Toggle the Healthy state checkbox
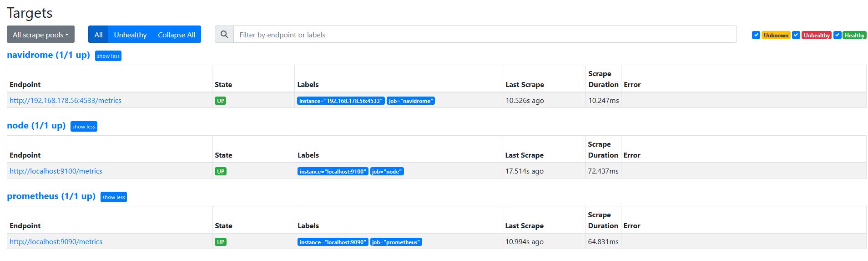 tap(837, 35)
